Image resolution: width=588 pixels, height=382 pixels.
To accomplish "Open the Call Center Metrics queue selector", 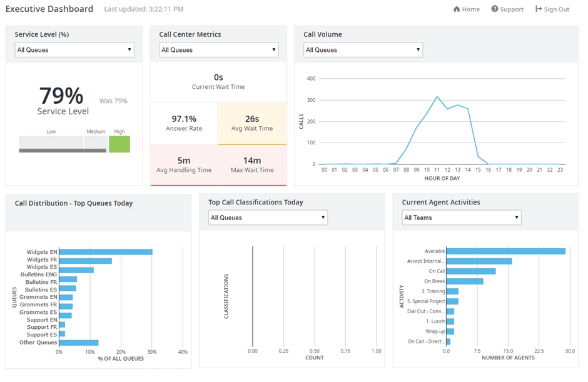I will 218,49.
